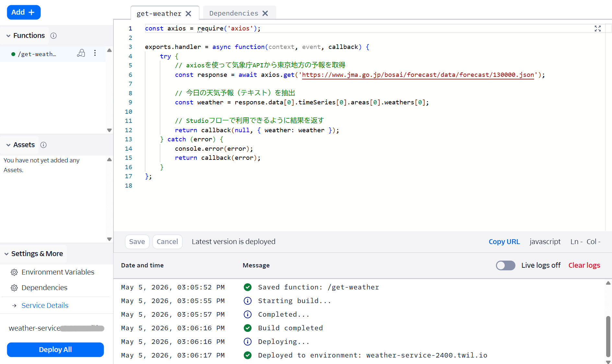Viewport: 612px width, 364px height.
Task: Place cursor on line 1 require('axios') code
Action: [229, 29]
